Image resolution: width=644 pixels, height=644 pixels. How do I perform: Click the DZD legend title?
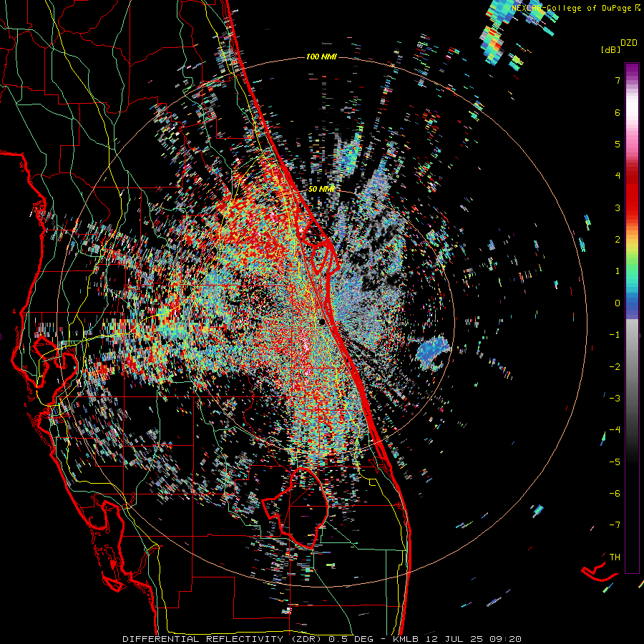click(629, 43)
